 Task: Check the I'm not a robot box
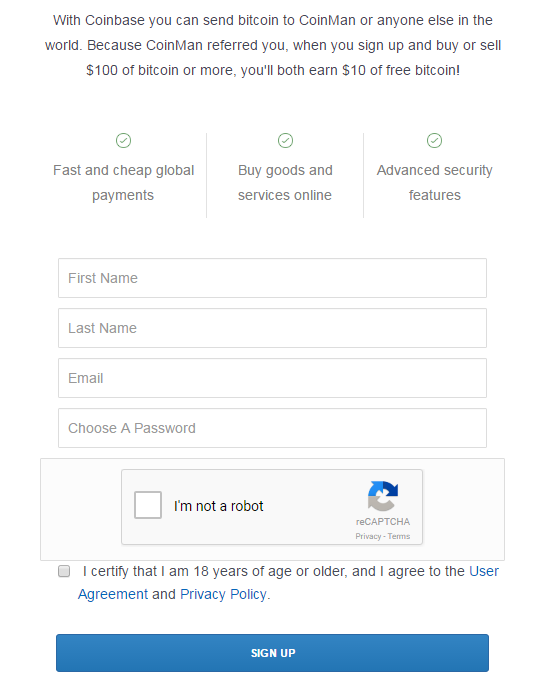pos(148,505)
